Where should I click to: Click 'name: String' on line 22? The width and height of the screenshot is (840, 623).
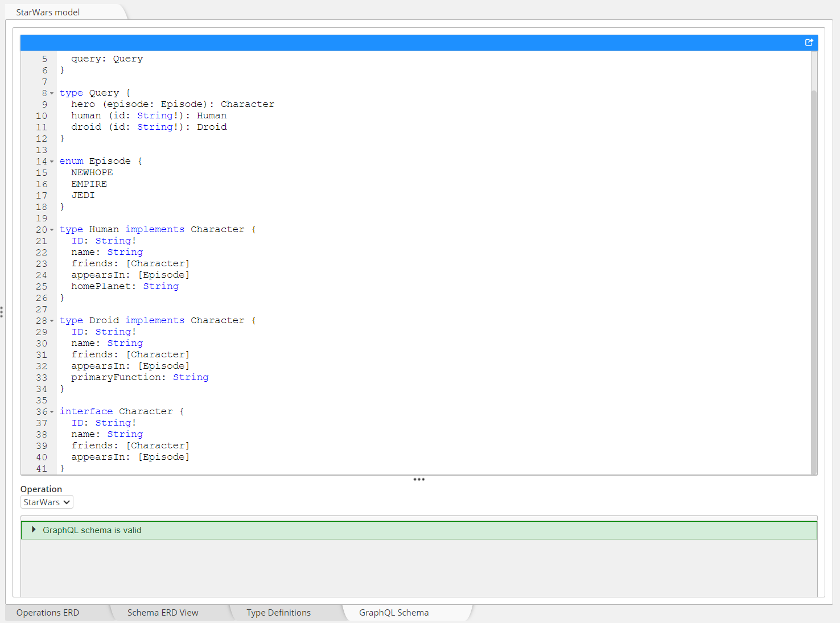(107, 252)
